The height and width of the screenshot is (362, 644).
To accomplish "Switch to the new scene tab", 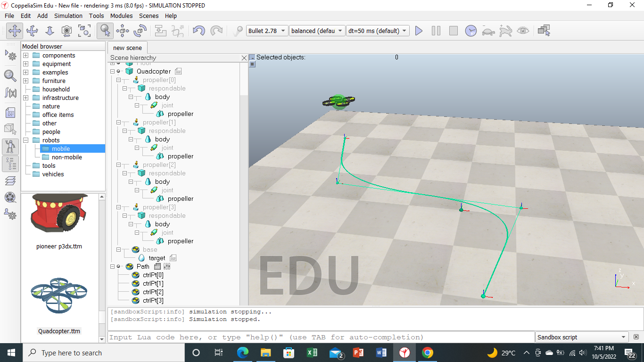I will pos(127,48).
